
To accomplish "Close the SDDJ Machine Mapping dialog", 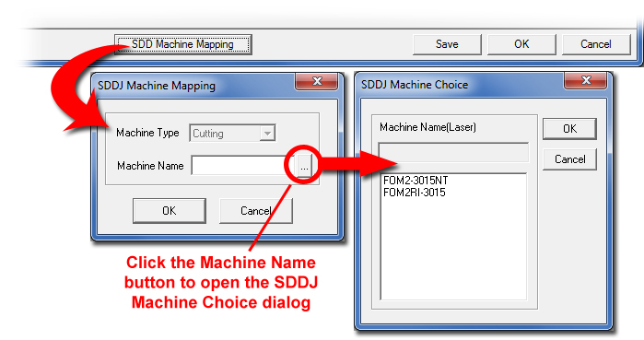I will [x=317, y=81].
